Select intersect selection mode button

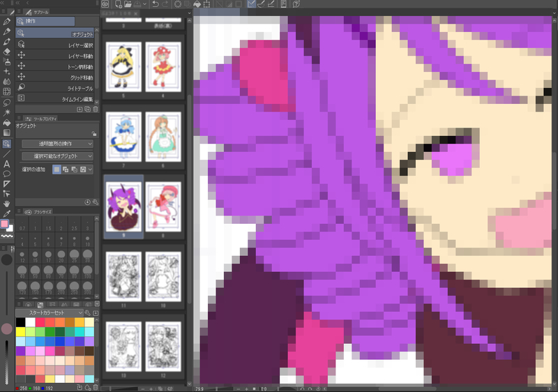83,169
